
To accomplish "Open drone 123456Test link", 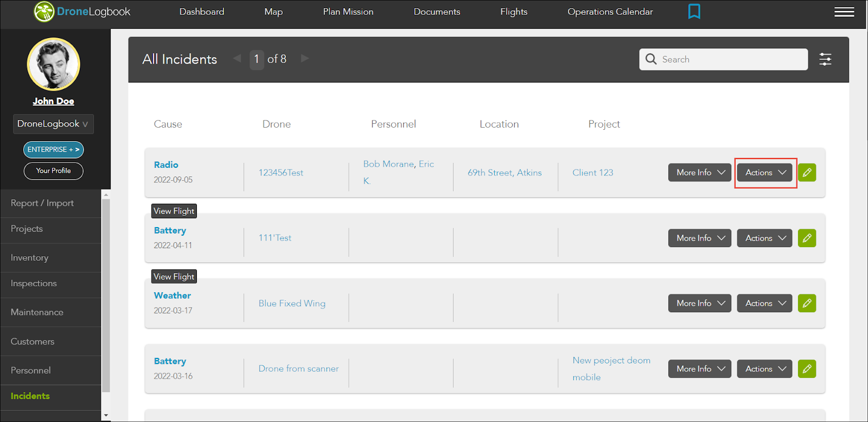I will click(281, 173).
